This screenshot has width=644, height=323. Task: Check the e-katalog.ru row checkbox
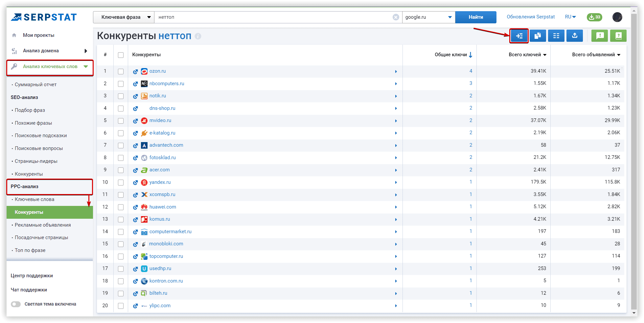[x=121, y=133]
